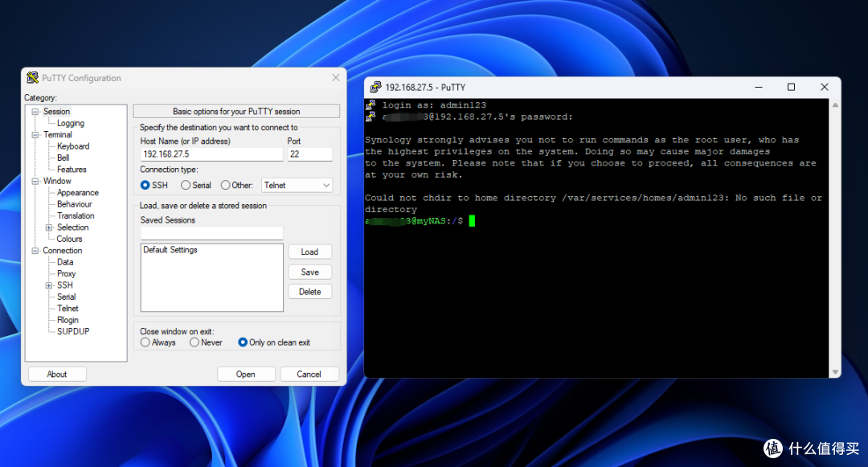Select the Window category label
This screenshot has width=868, height=467.
pyautogui.click(x=57, y=181)
